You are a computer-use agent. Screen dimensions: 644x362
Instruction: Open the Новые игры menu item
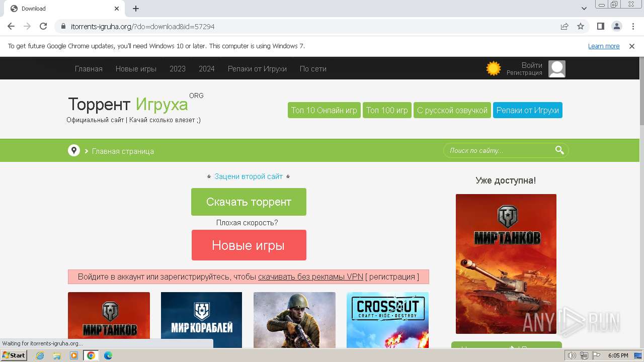coord(136,69)
